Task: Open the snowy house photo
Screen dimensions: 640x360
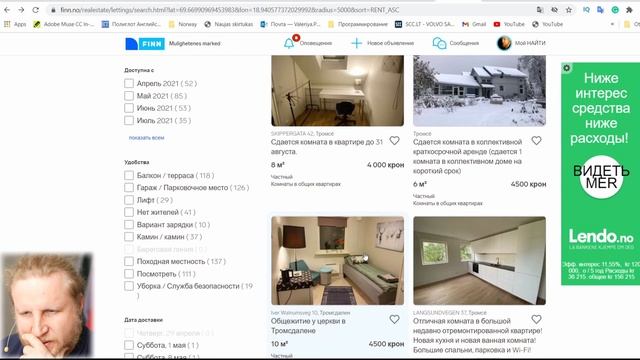Action: coord(479,91)
